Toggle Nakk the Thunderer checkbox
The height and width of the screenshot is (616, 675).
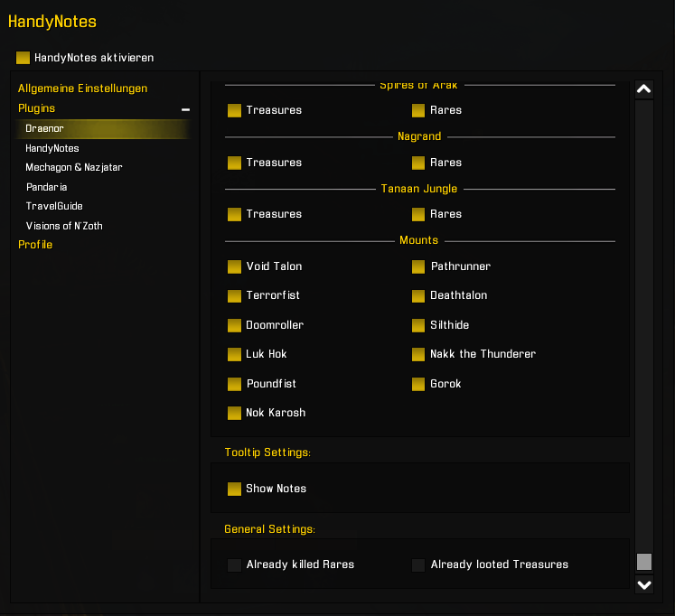click(418, 354)
